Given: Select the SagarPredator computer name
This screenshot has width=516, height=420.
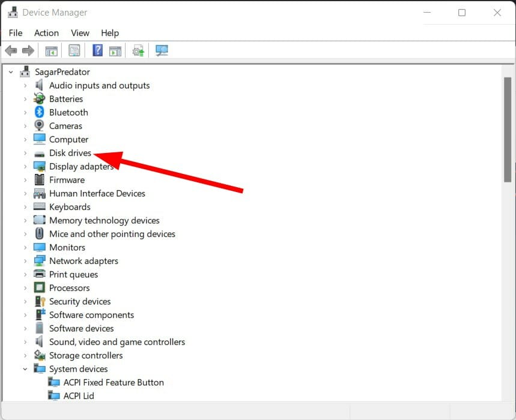Looking at the screenshot, I should [62, 72].
